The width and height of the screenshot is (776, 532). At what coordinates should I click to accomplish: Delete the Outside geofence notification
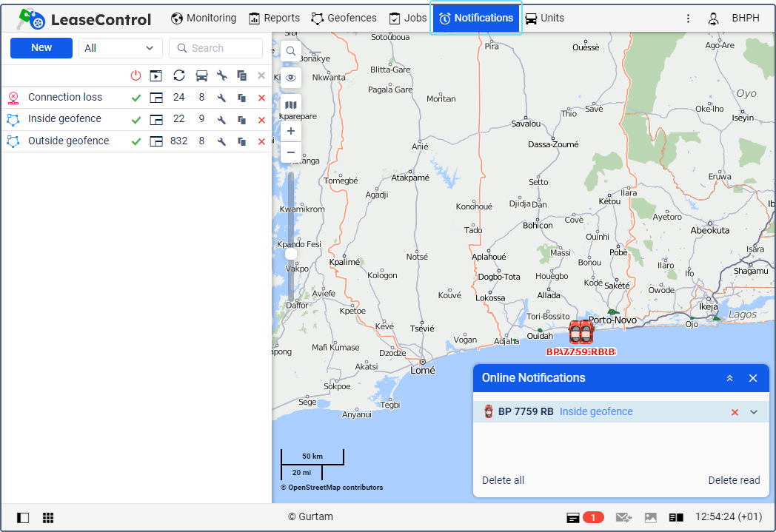261,141
